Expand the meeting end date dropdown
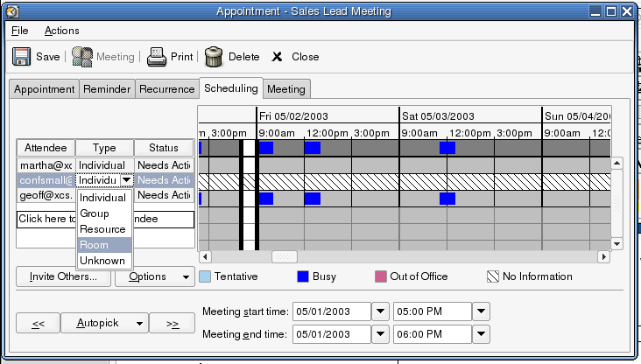 coord(380,333)
